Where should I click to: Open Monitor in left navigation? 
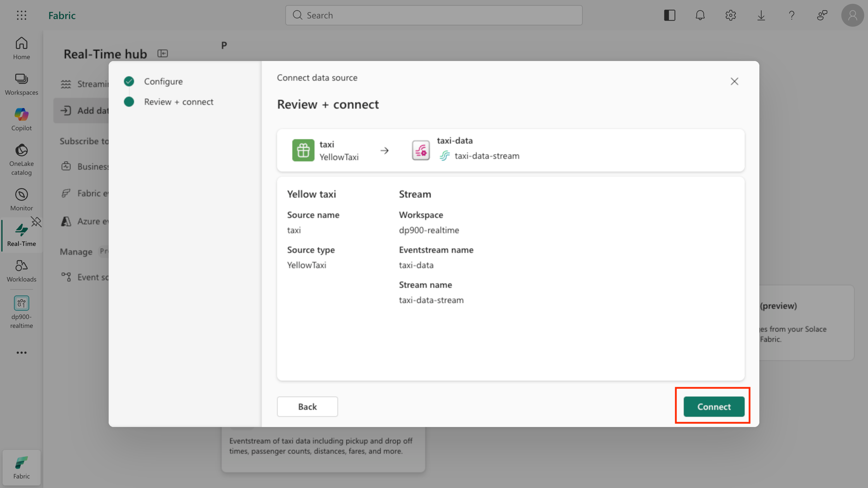tap(22, 200)
